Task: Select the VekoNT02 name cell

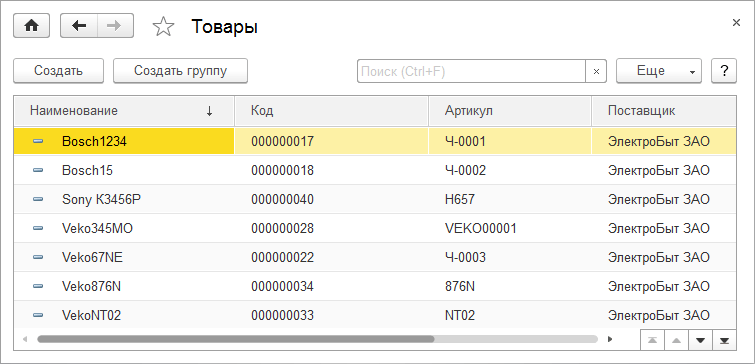Action: [x=124, y=315]
